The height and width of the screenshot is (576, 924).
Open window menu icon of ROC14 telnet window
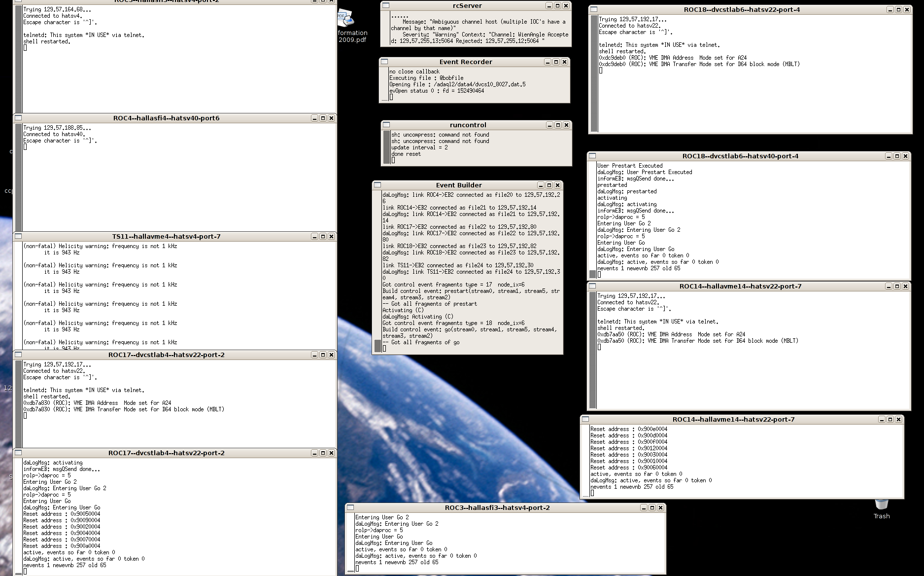[x=592, y=286]
